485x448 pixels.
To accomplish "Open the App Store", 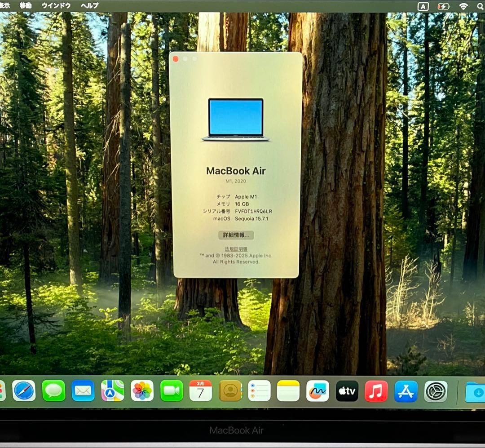I will point(405,391).
